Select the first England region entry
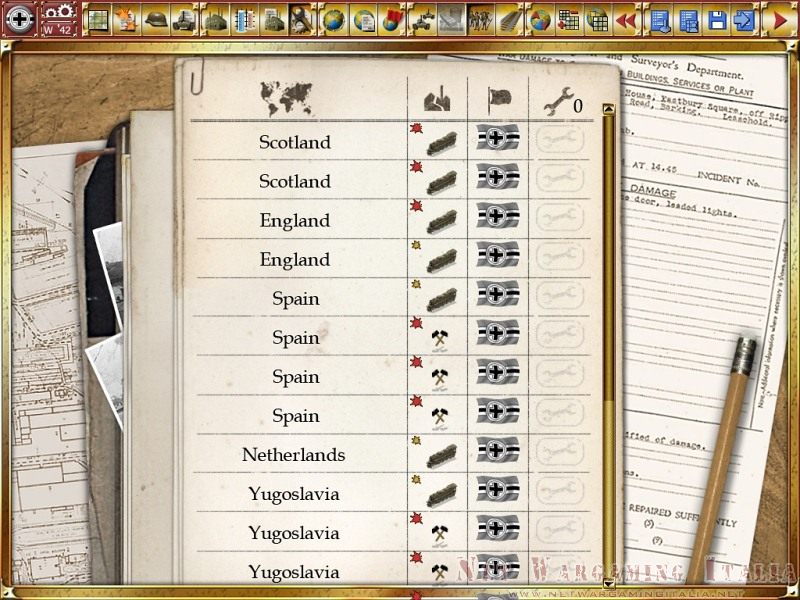 (294, 220)
